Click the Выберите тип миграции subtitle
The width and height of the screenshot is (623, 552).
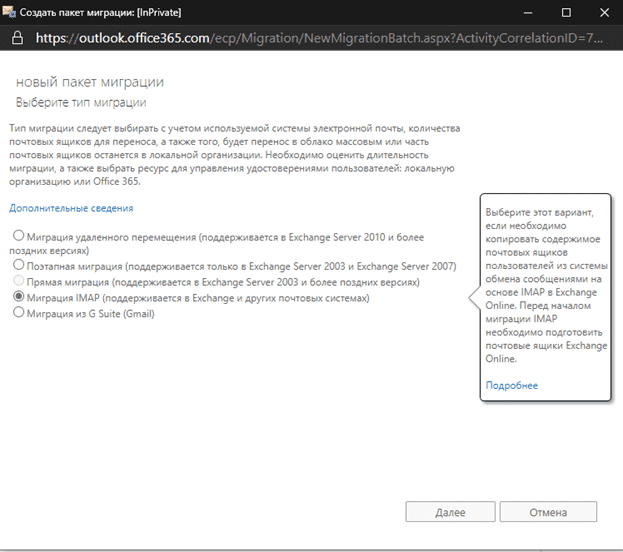(x=81, y=102)
